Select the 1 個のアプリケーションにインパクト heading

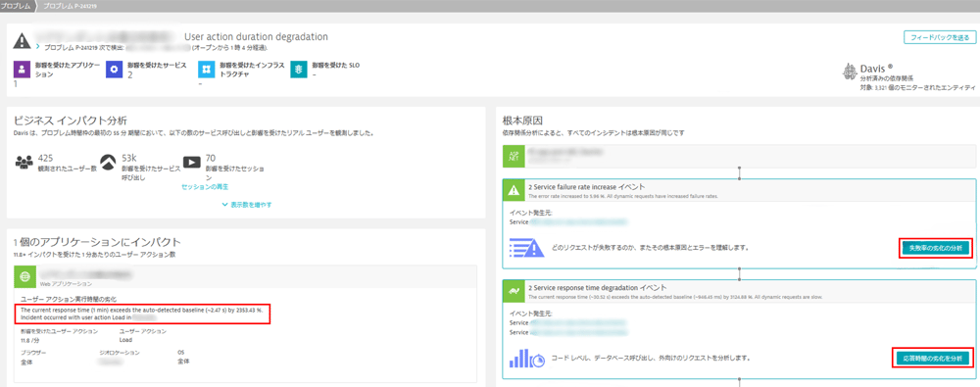pos(97,241)
